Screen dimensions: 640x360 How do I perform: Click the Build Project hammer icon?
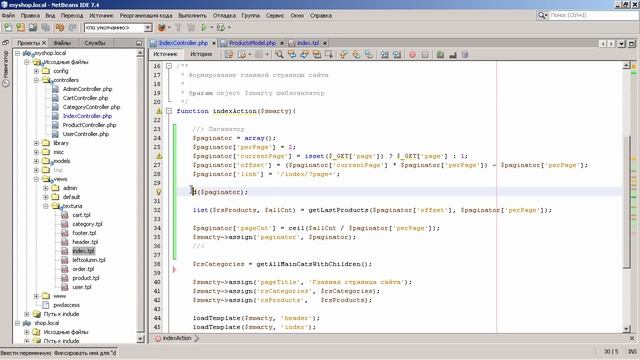[x=178, y=28]
